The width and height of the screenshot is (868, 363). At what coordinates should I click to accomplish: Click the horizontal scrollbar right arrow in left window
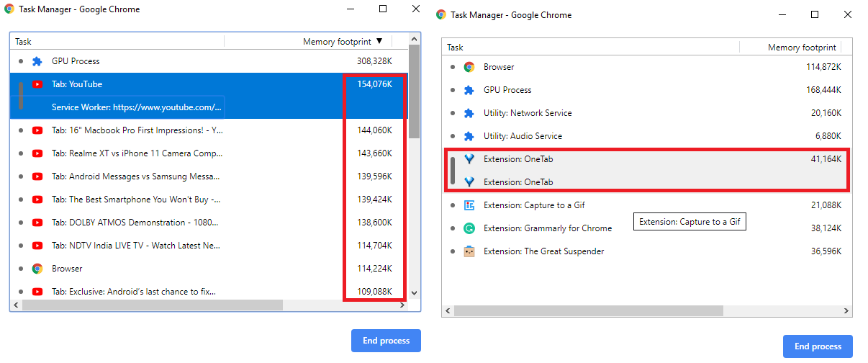(402, 305)
